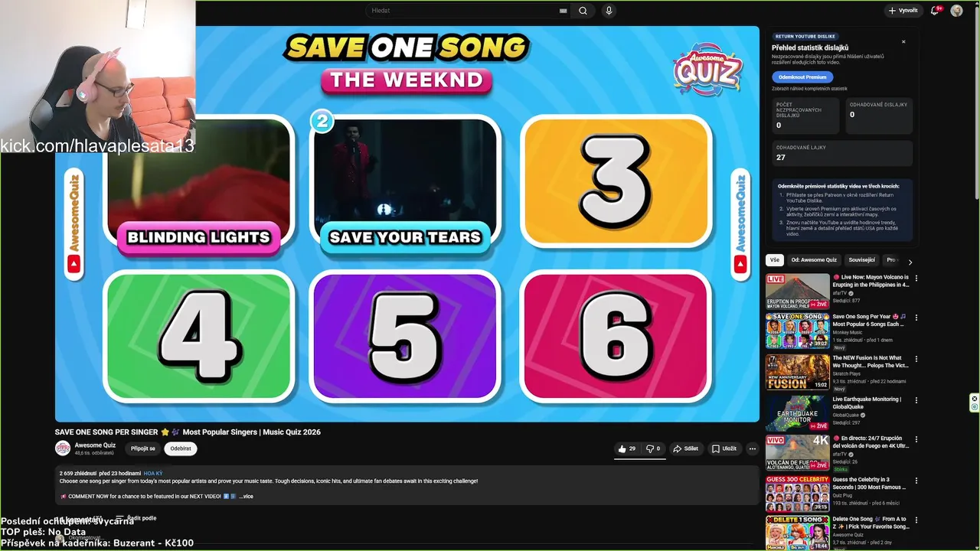Open options for Live Earthquake Monitoring video

pyautogui.click(x=916, y=399)
